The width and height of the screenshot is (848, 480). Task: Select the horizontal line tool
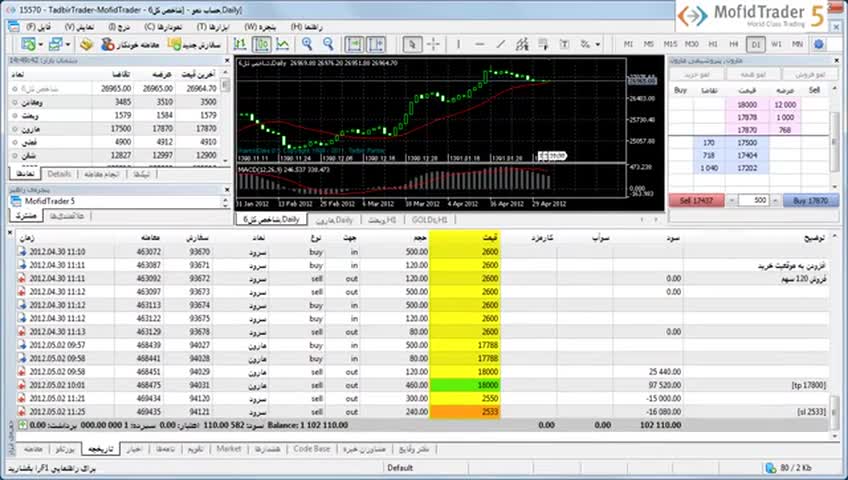tap(479, 44)
